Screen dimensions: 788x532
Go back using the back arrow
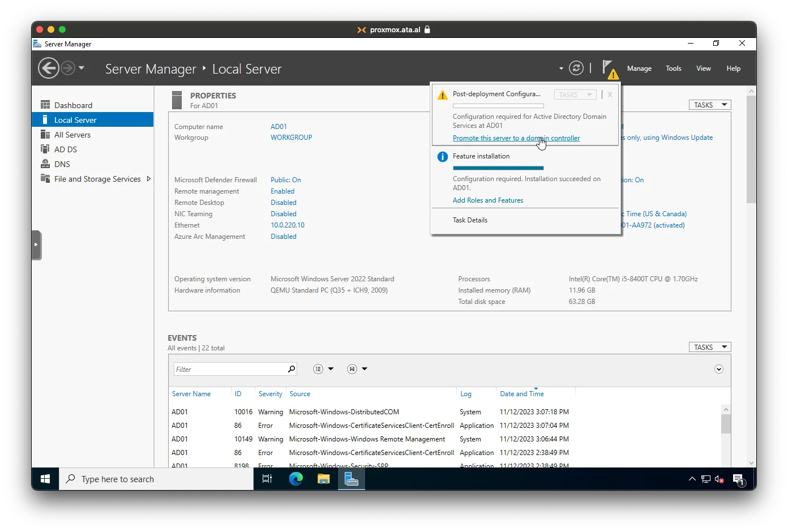tap(48, 68)
